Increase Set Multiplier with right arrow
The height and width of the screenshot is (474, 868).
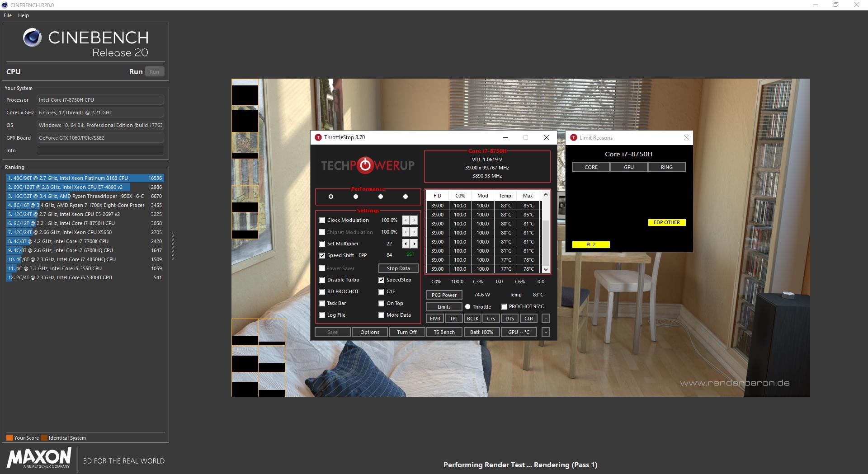tap(414, 244)
